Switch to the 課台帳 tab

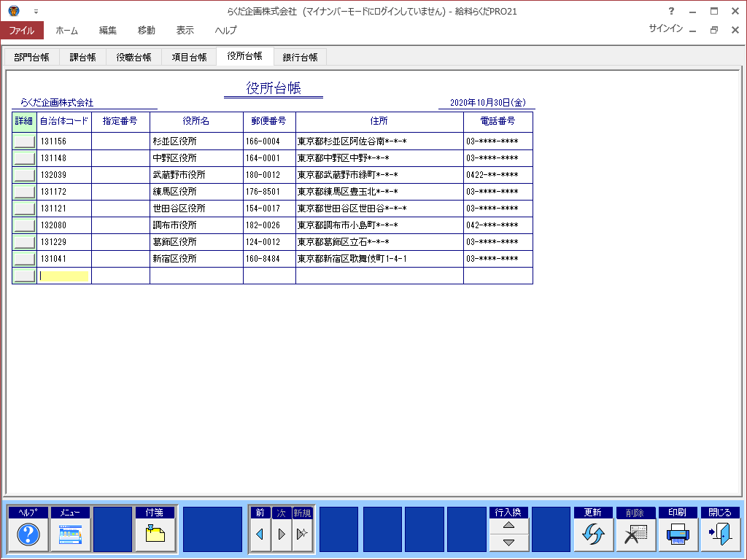click(x=83, y=57)
